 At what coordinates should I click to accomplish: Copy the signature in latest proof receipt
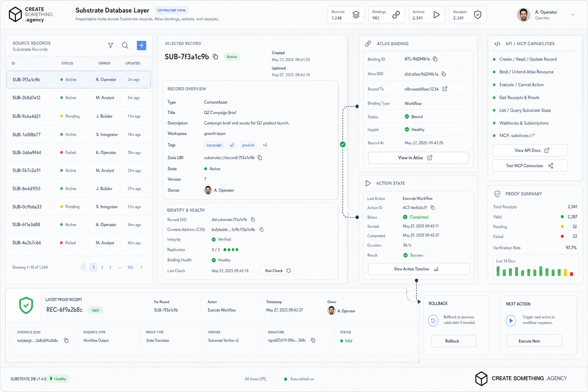tap(313, 340)
